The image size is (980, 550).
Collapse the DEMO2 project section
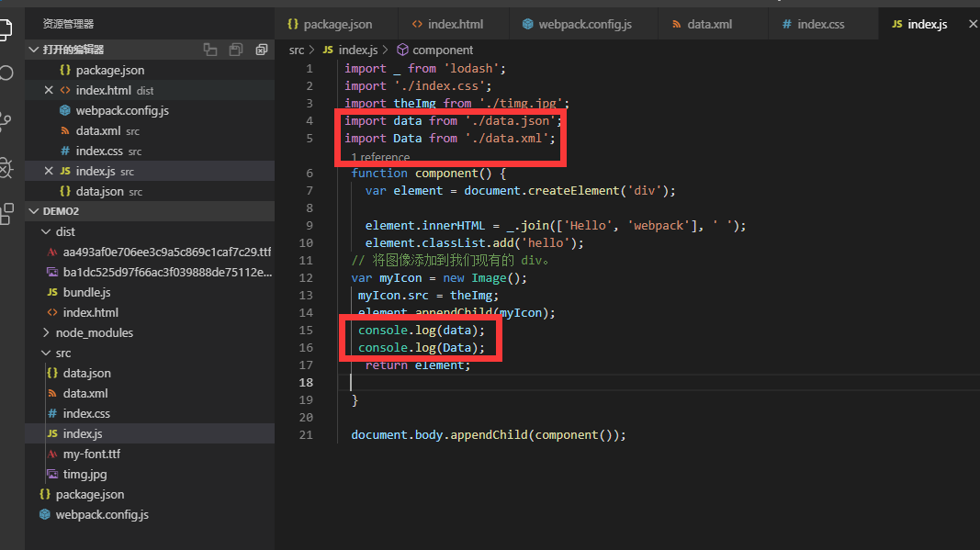(34, 211)
